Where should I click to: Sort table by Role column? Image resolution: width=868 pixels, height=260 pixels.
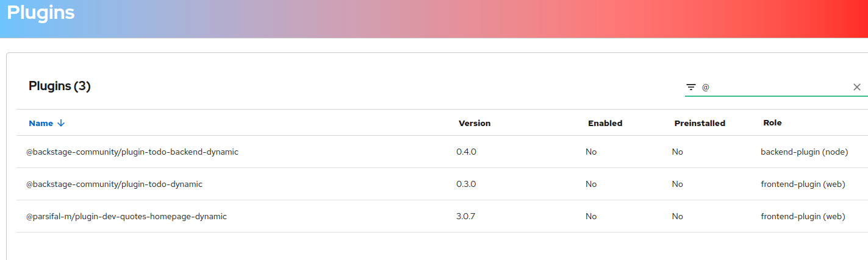[x=772, y=123]
